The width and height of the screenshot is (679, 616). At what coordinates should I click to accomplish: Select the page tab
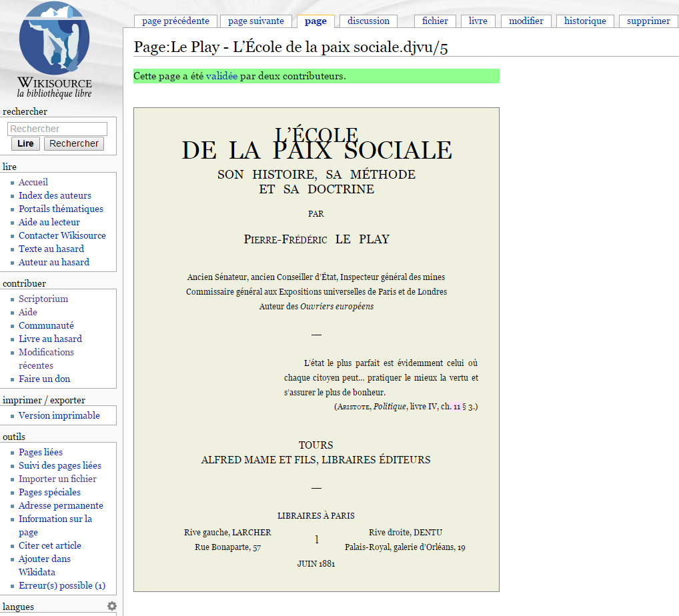(315, 21)
